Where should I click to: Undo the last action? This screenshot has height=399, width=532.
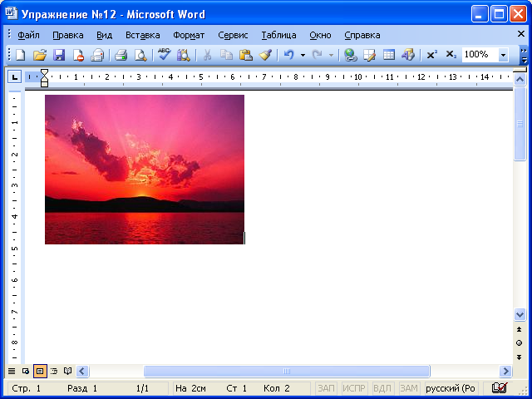pyautogui.click(x=288, y=55)
